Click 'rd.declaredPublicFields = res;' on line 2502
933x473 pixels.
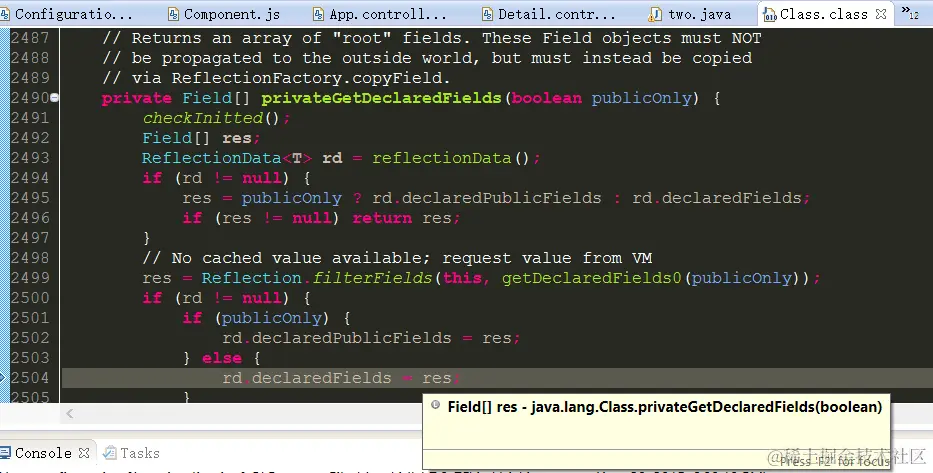371,338
